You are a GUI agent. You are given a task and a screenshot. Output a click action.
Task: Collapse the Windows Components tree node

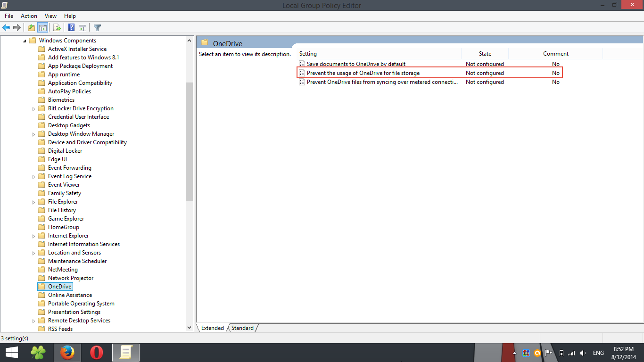click(x=25, y=41)
